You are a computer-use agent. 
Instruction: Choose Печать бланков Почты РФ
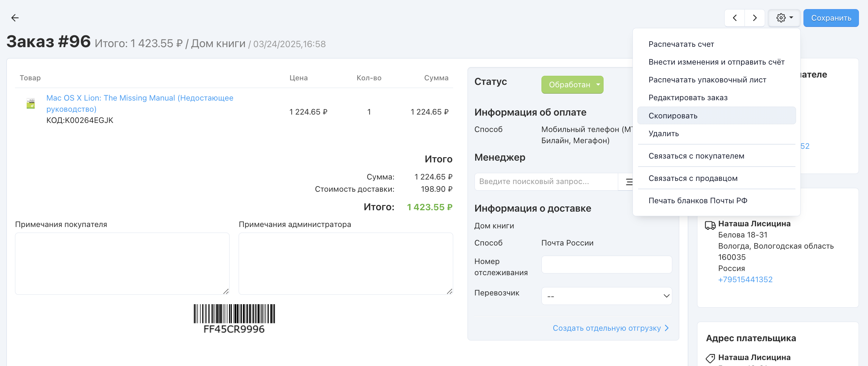[x=698, y=200]
